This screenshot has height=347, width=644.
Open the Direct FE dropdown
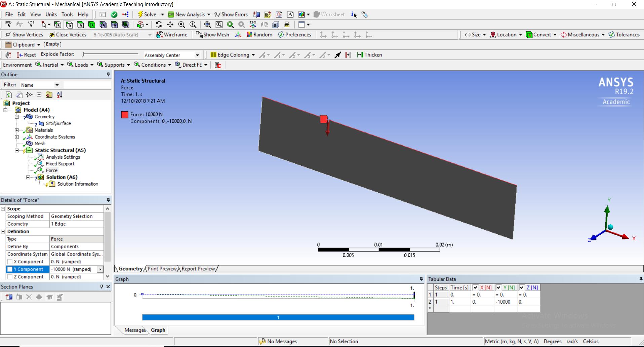point(191,65)
